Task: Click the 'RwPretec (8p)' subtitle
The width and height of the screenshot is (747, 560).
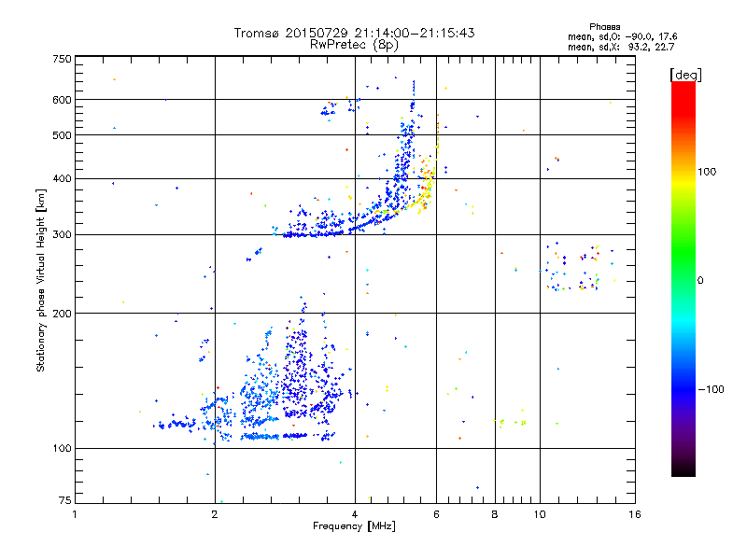Action: point(354,45)
